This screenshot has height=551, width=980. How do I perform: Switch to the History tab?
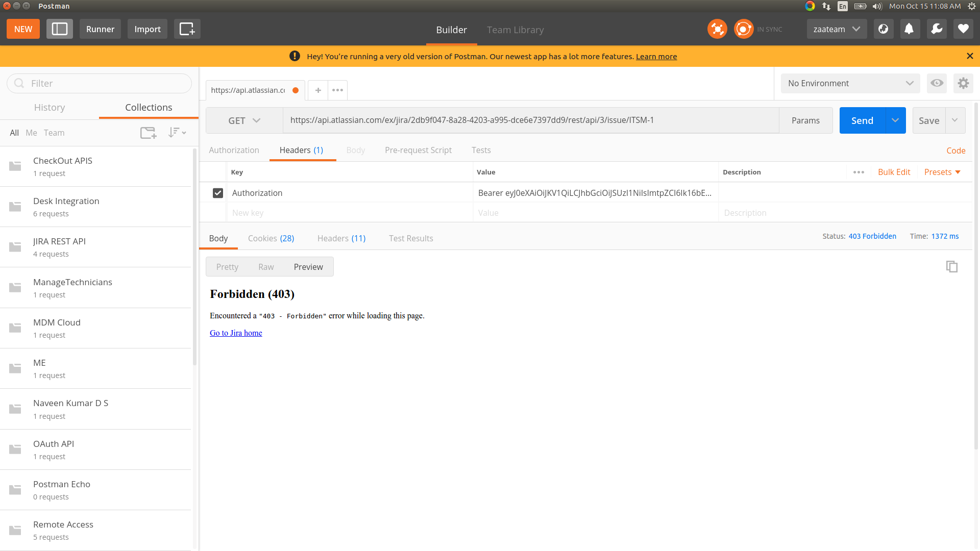pyautogui.click(x=50, y=107)
